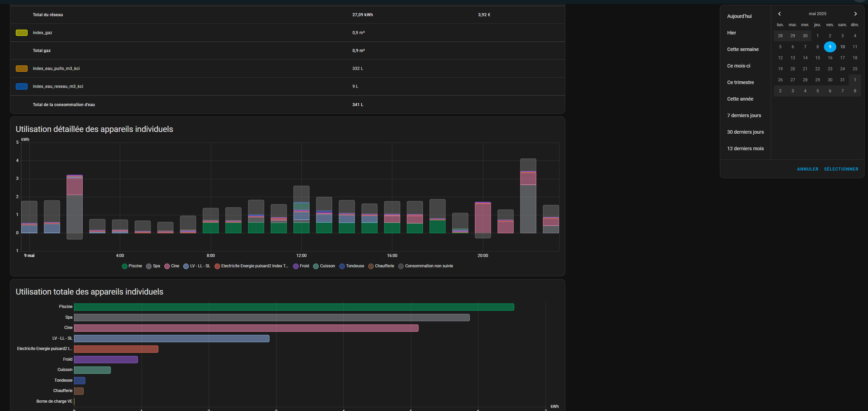Select the Aujourd'hui date preset

tap(739, 16)
